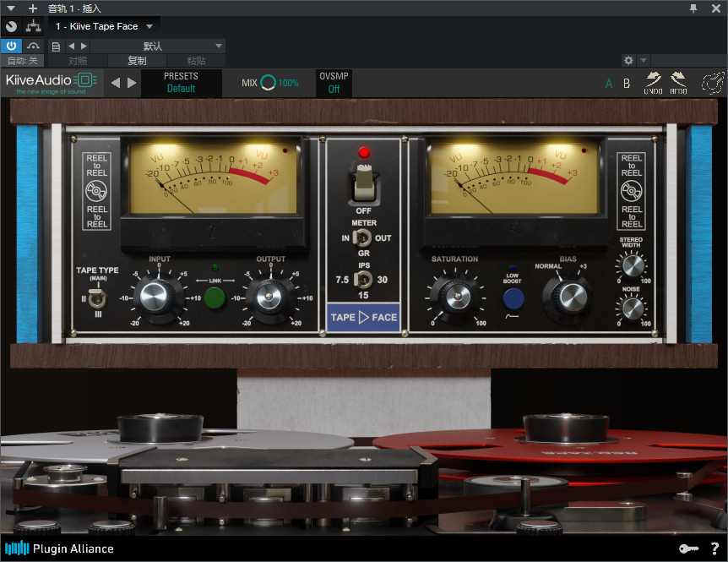This screenshot has width=728, height=562.
Task: Toggle the plugin power bypass button
Action: (11, 46)
